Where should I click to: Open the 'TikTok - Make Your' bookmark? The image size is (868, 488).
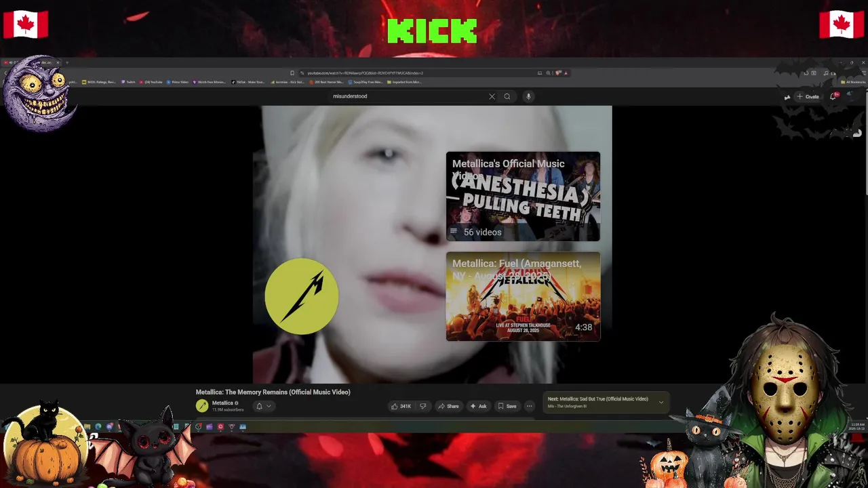tap(248, 82)
